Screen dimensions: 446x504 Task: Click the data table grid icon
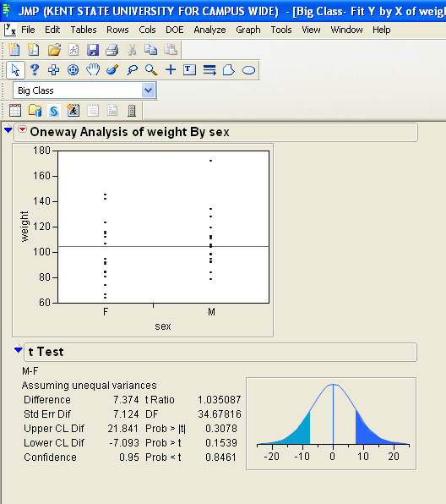[x=15, y=110]
